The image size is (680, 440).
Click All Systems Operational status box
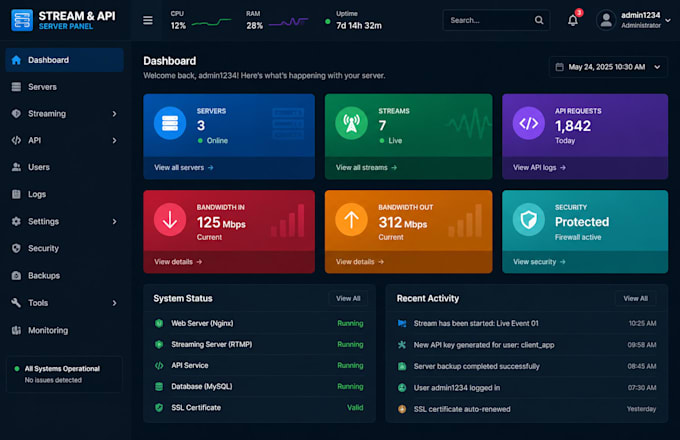(x=64, y=374)
